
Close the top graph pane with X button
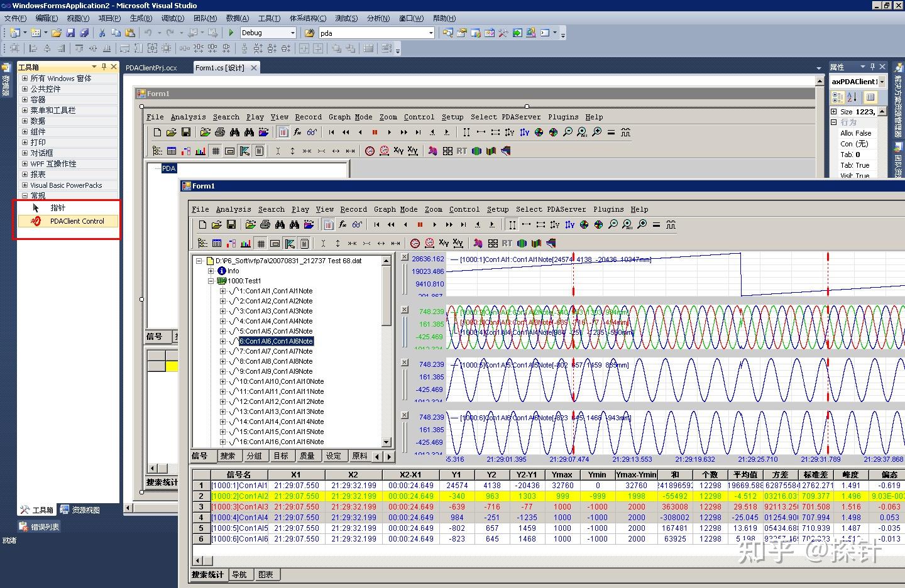[405, 257]
